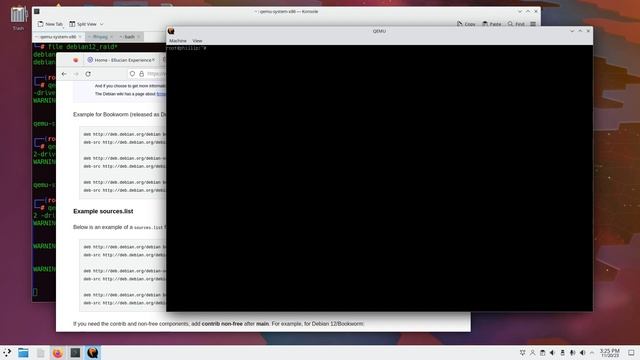Open the Machine menu in QEMU
Image resolution: width=640 pixels, height=360 pixels.
pyautogui.click(x=178, y=41)
